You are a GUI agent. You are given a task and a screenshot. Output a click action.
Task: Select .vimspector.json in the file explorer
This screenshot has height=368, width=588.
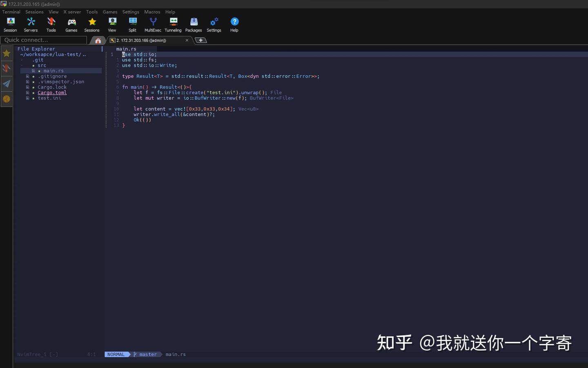click(x=61, y=82)
